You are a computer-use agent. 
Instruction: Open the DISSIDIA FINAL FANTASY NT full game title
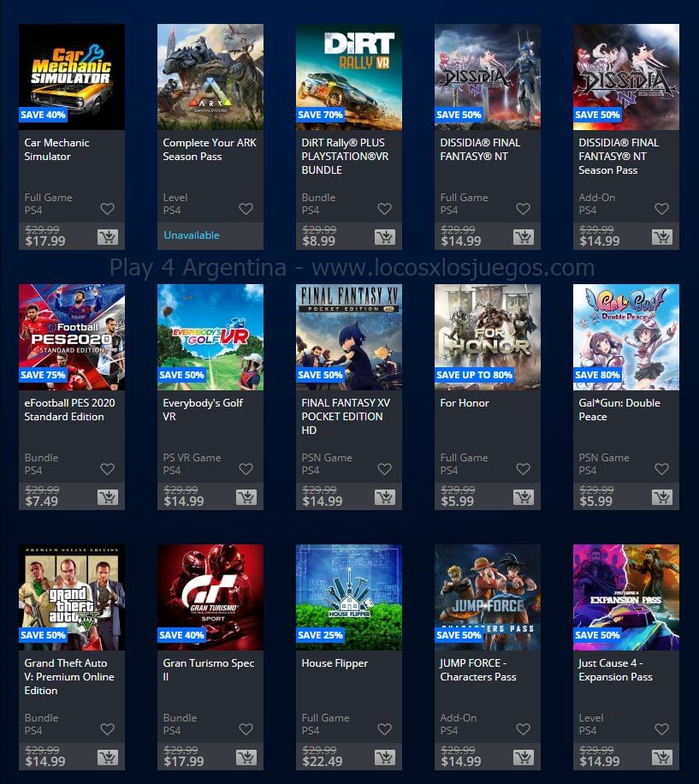tap(480, 150)
